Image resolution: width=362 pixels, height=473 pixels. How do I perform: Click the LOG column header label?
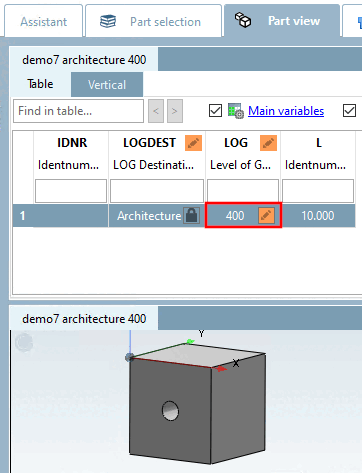click(x=236, y=143)
